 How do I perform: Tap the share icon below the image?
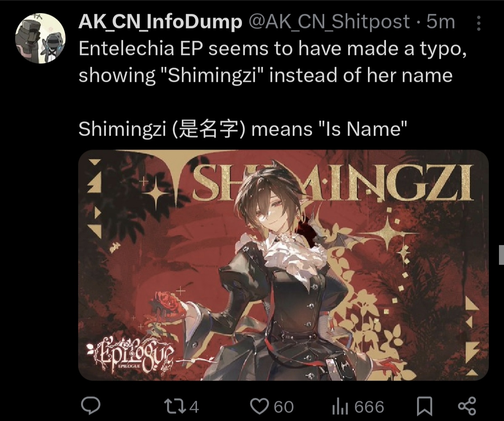point(467,407)
